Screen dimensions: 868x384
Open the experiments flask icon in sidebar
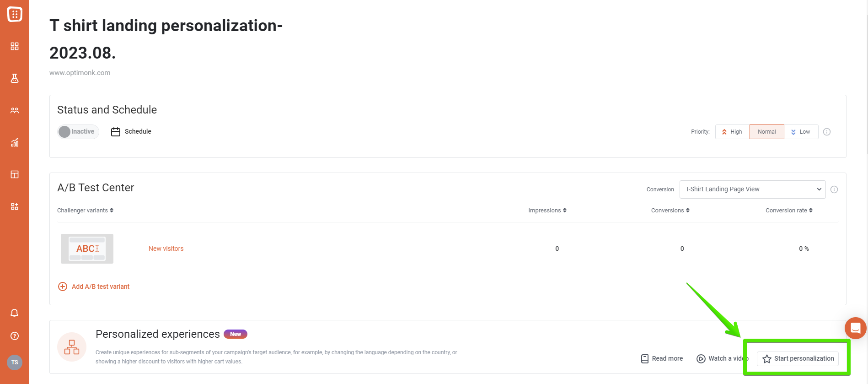pyautogui.click(x=15, y=78)
